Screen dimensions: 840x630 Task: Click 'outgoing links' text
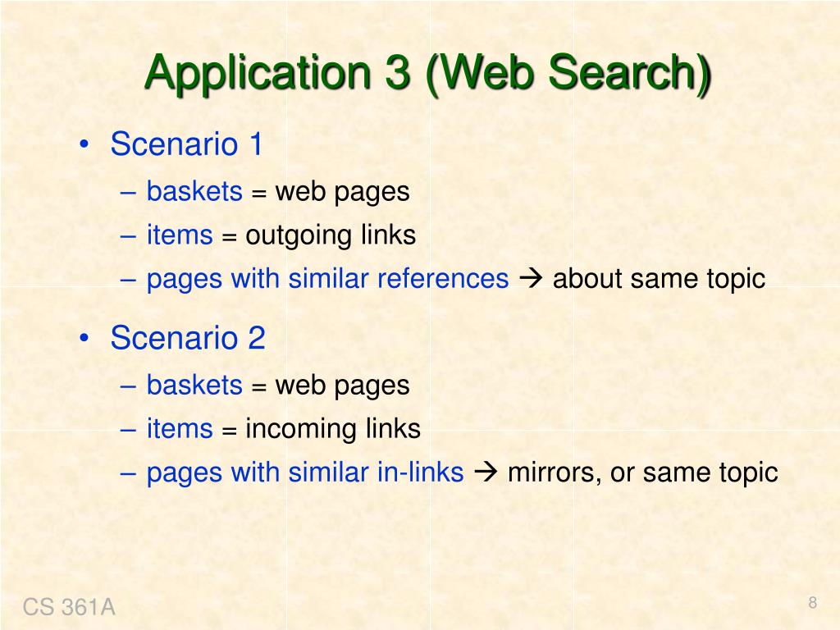[x=331, y=236]
